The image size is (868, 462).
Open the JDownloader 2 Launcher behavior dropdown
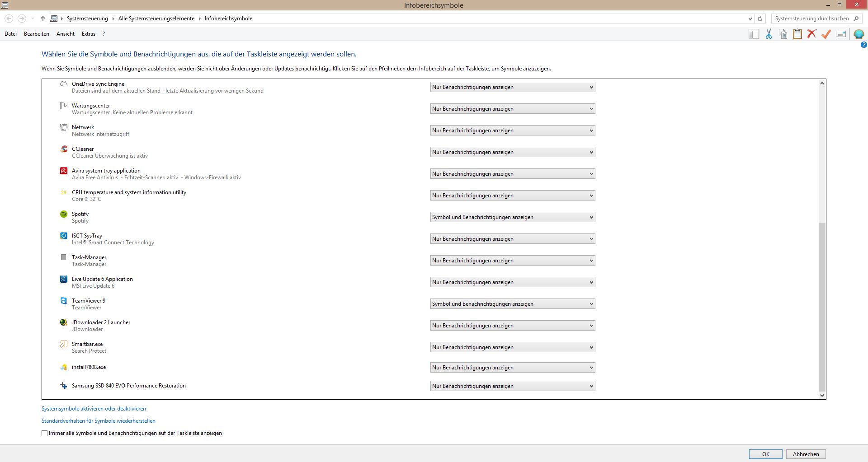point(513,326)
